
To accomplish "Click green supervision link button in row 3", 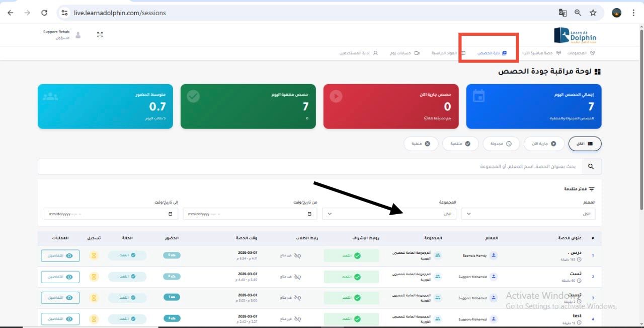I will tap(351, 298).
